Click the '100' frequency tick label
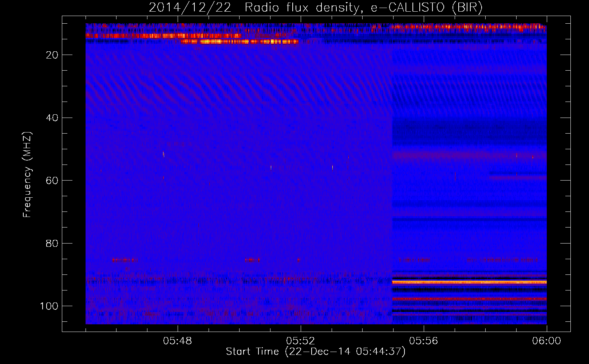The height and width of the screenshot is (364, 589). (x=49, y=306)
